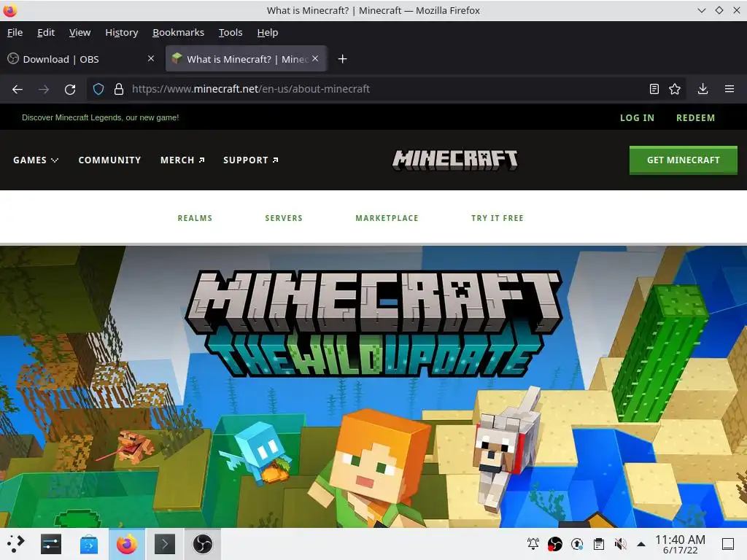Go back to the previous page
Screen dimensions: 747x560
click(x=18, y=89)
